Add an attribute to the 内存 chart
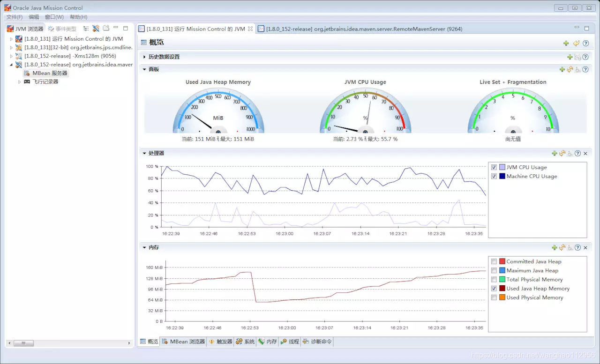This screenshot has height=364, width=600. click(555, 247)
